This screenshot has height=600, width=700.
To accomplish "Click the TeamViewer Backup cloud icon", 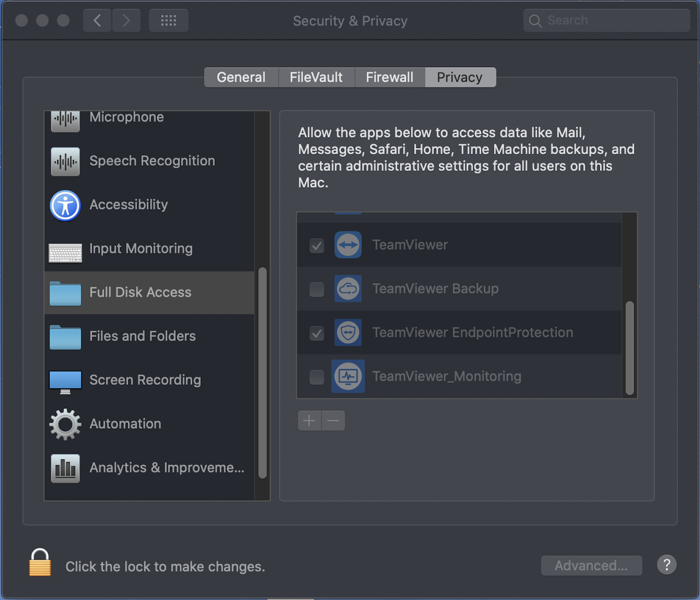I will coord(348,289).
